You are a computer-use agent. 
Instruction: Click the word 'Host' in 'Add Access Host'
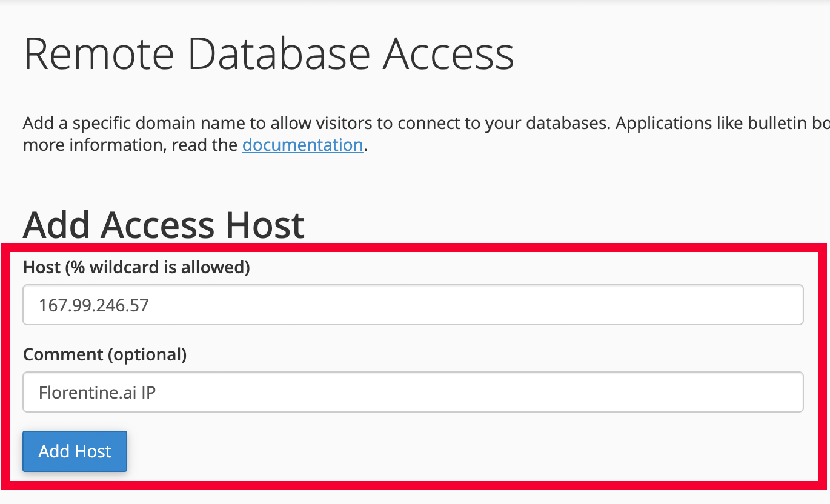pyautogui.click(x=265, y=225)
